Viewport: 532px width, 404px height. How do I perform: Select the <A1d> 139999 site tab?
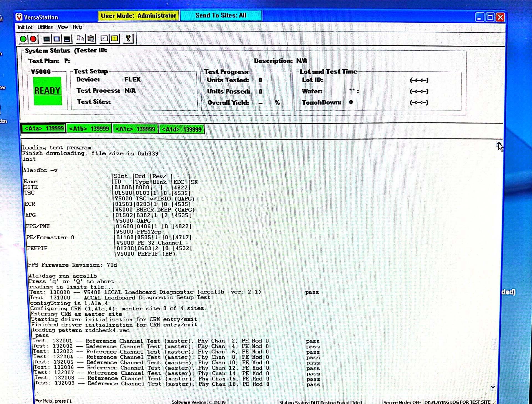click(182, 129)
